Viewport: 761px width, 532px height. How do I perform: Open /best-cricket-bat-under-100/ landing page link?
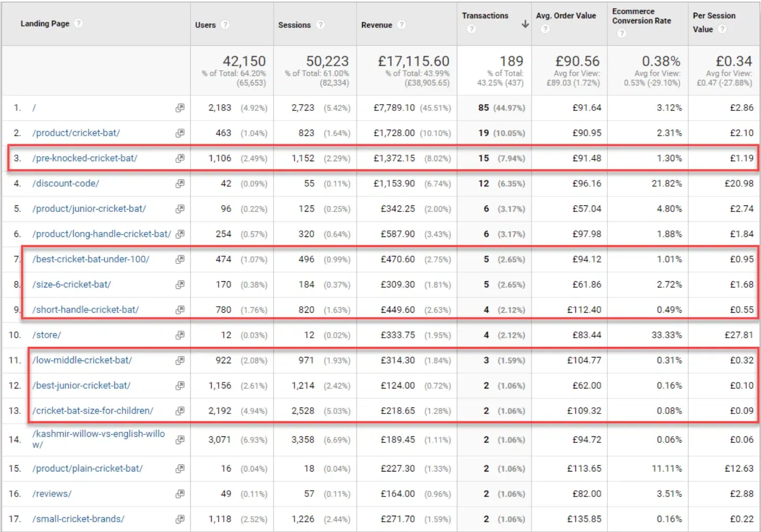(x=91, y=259)
